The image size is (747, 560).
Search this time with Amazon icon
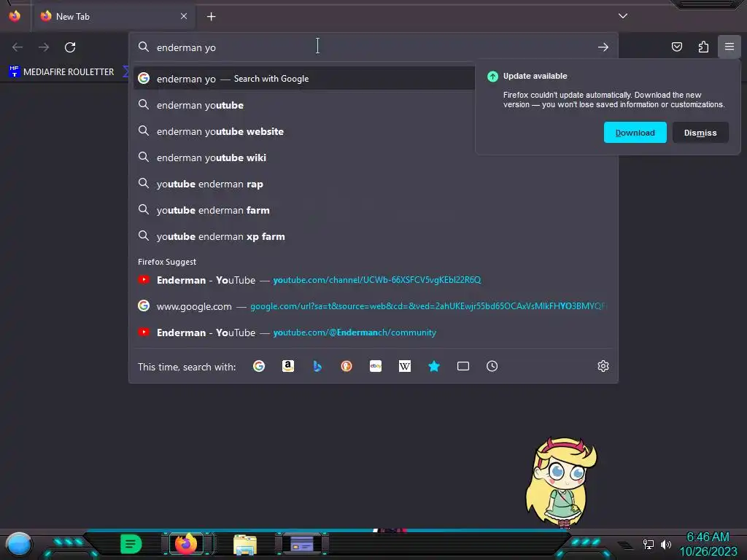coord(287,366)
